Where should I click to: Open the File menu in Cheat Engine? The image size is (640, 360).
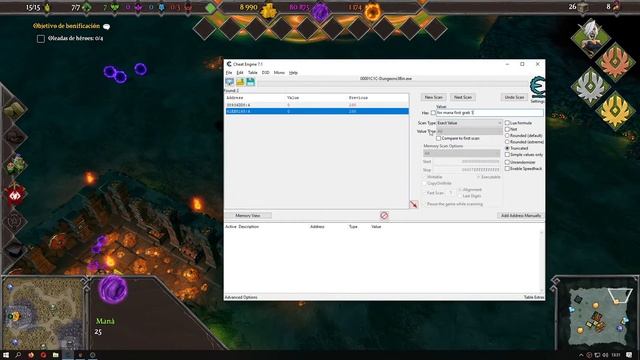click(x=229, y=73)
